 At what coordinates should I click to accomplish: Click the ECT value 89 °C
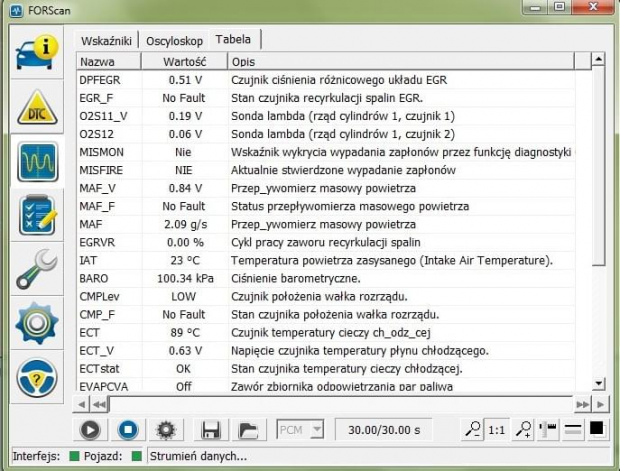(x=185, y=333)
